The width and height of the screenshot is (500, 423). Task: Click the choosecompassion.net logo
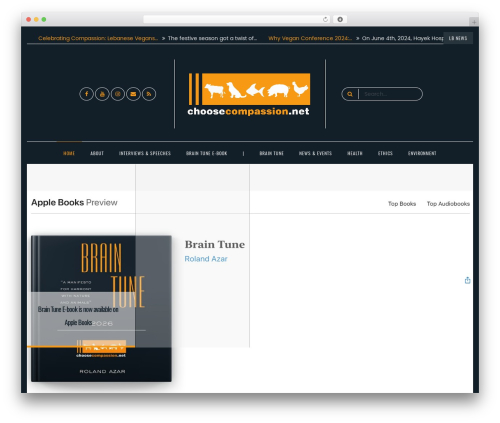(x=249, y=94)
